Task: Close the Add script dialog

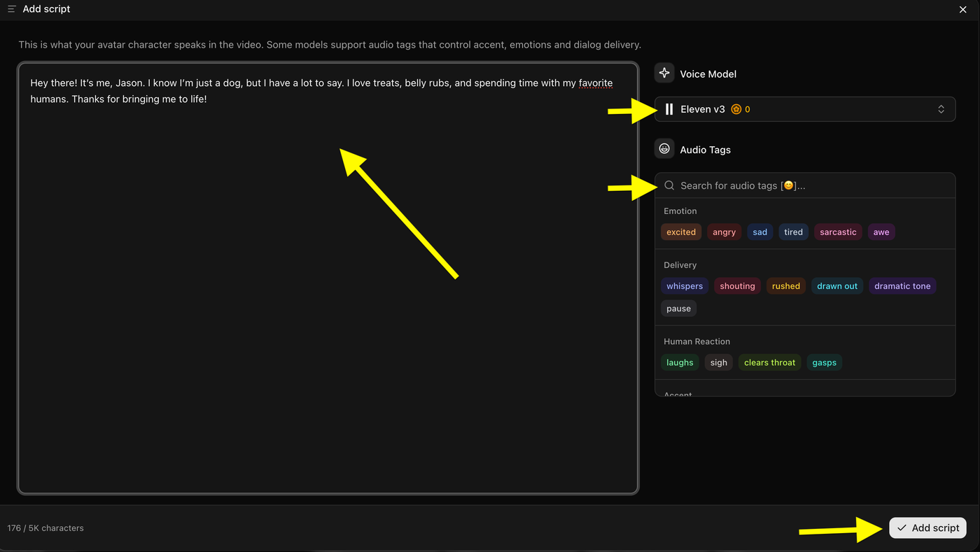Action: pyautogui.click(x=962, y=9)
